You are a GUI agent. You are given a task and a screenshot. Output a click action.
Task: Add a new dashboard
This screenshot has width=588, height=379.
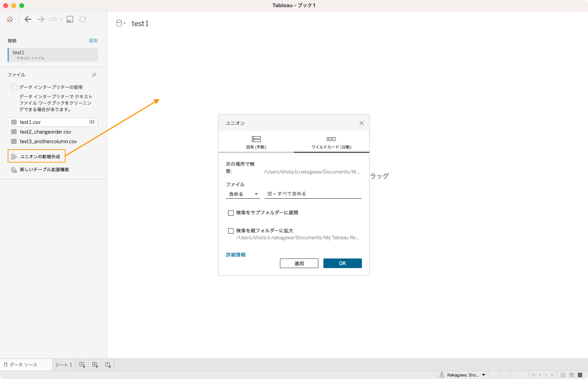coord(95,365)
